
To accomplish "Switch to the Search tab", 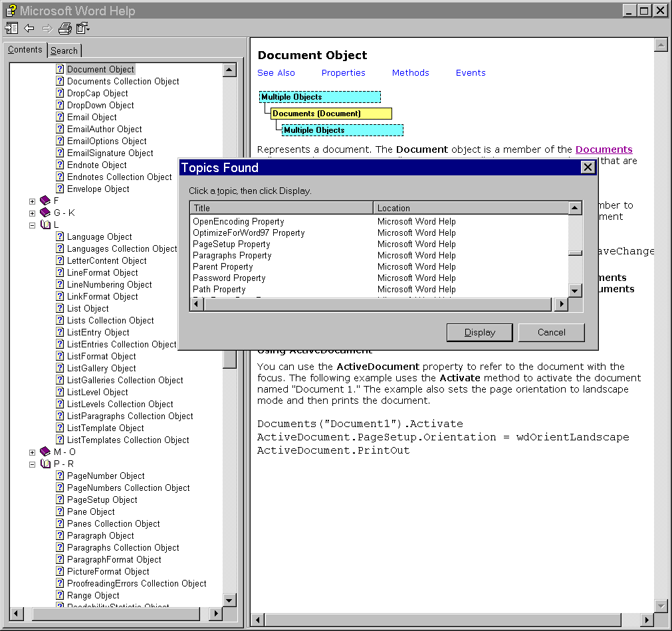I will coord(64,50).
